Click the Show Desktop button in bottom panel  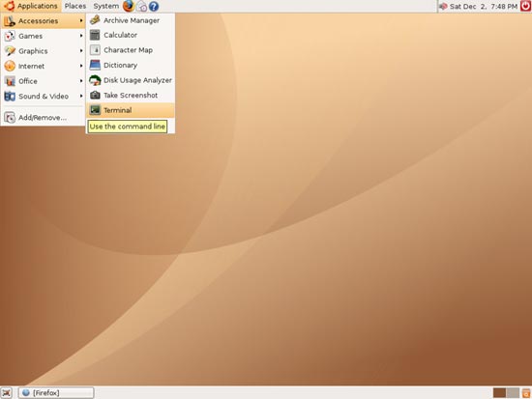7,393
